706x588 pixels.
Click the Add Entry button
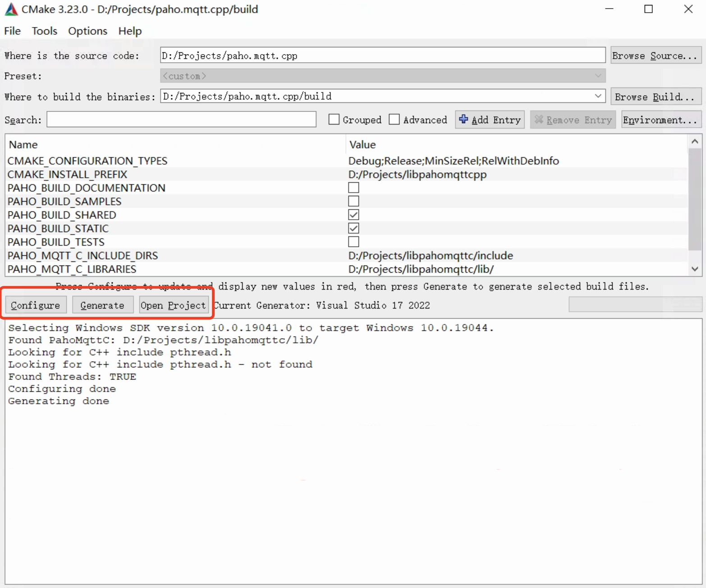[x=490, y=119]
